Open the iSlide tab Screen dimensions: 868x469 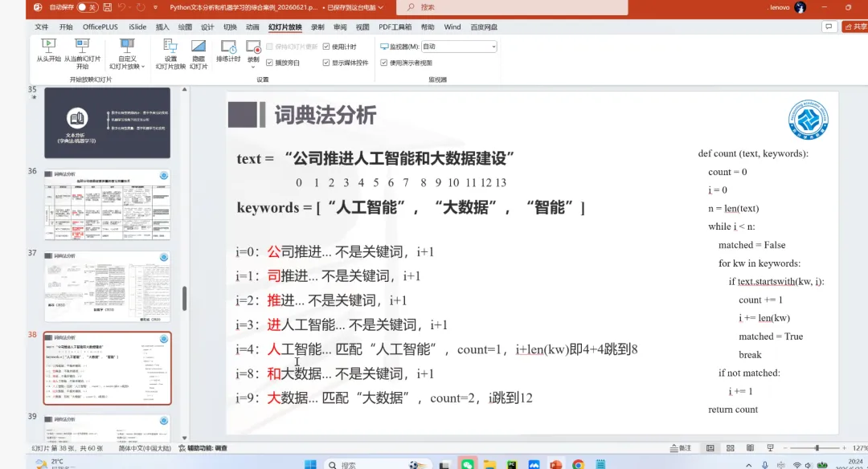coord(137,27)
